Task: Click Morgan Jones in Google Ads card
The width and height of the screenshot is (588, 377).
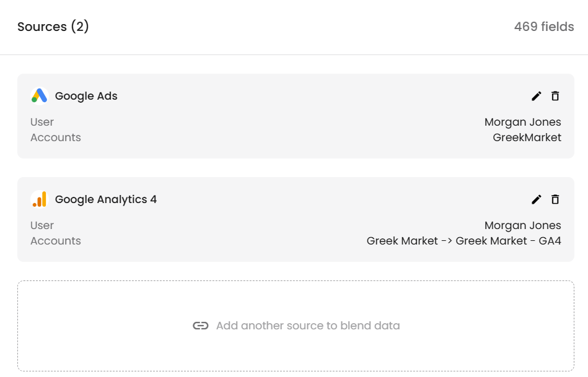Action: (x=523, y=122)
